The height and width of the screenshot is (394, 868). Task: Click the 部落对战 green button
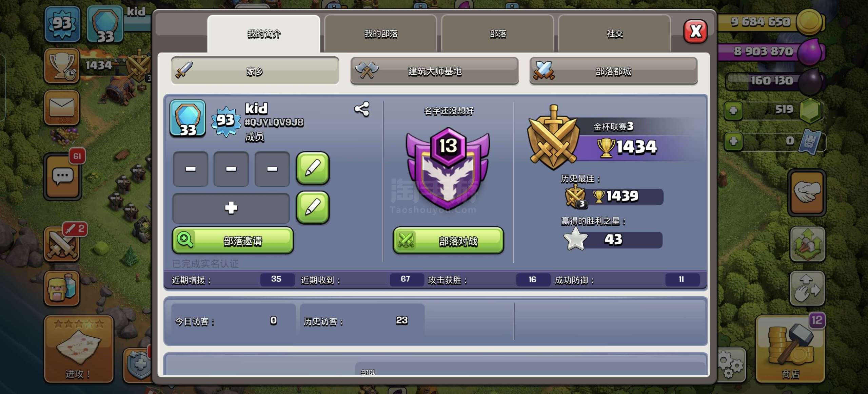(448, 241)
